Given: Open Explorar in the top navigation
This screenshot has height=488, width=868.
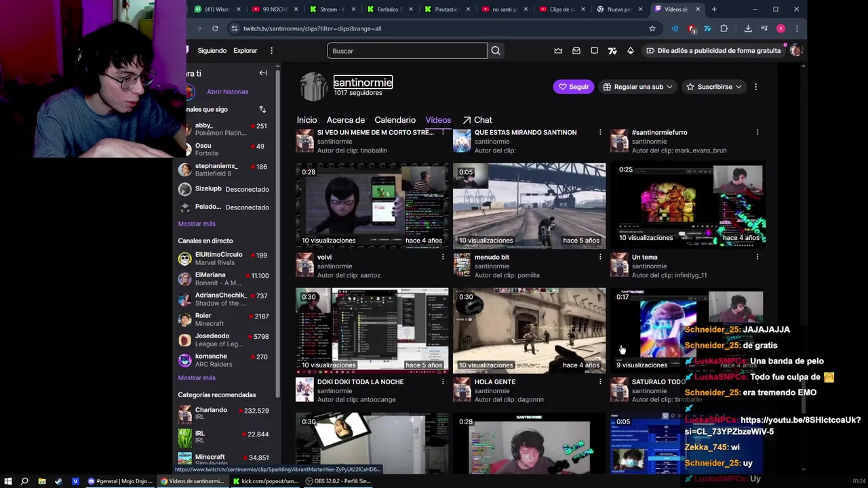Looking at the screenshot, I should (245, 51).
